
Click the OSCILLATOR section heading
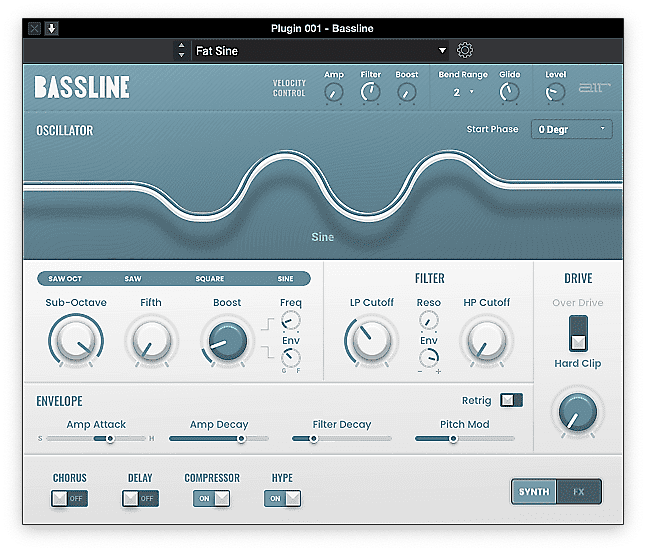click(x=65, y=131)
